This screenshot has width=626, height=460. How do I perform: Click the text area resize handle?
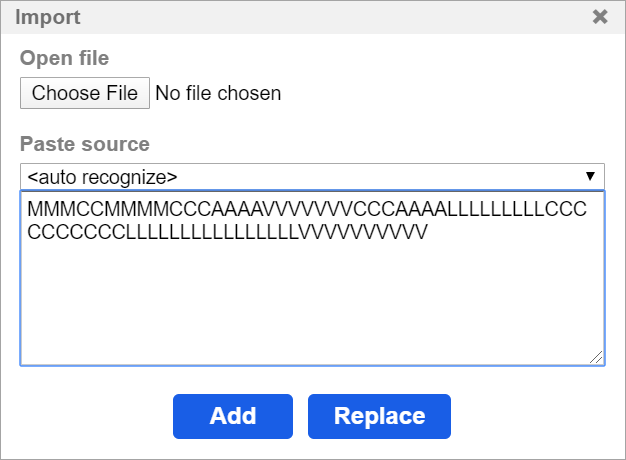(x=597, y=358)
